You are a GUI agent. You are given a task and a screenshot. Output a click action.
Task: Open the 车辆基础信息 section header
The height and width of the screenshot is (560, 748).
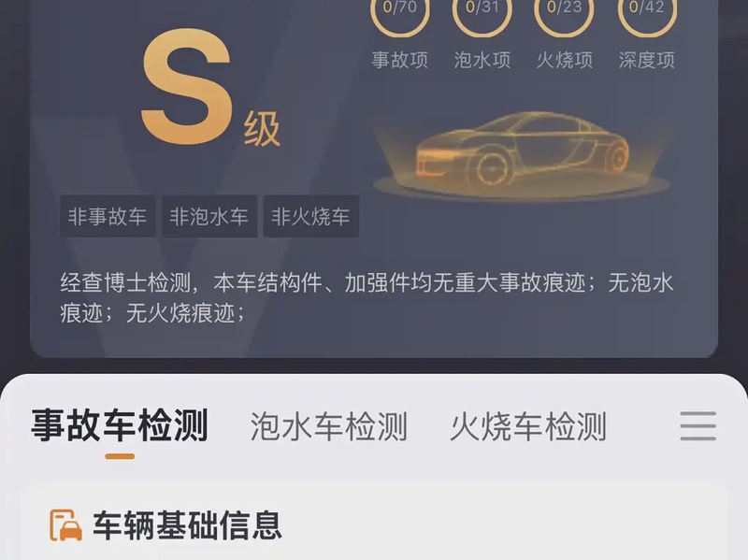click(x=166, y=525)
